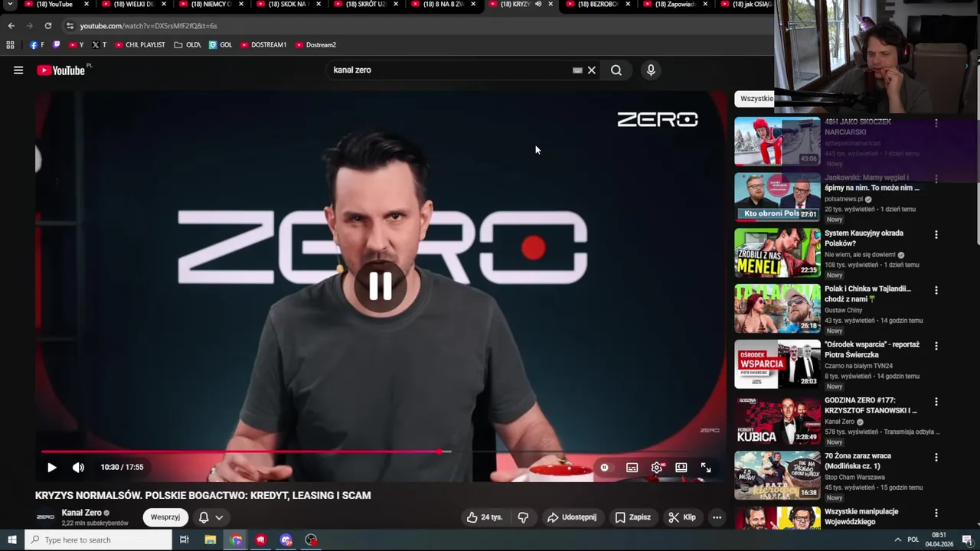Image resolution: width=980 pixels, height=551 pixels.
Task: Toggle autoplay switch in player controls
Action: pos(604,468)
